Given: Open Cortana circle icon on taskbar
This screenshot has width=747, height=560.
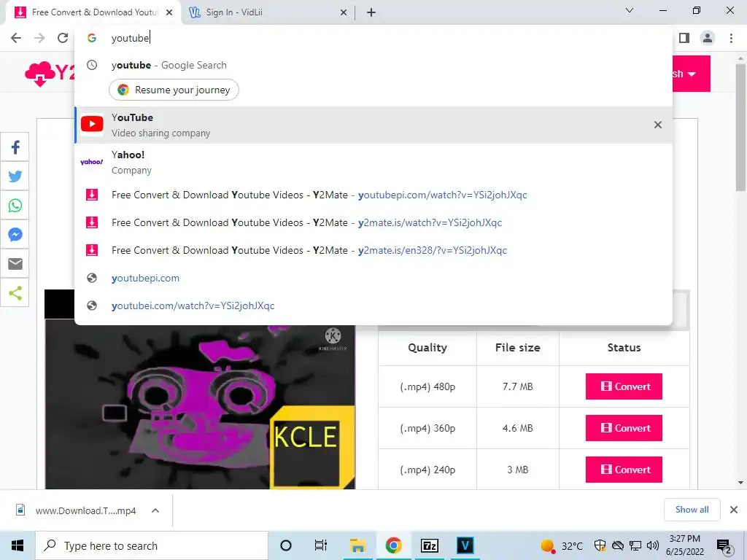Looking at the screenshot, I should point(285,545).
